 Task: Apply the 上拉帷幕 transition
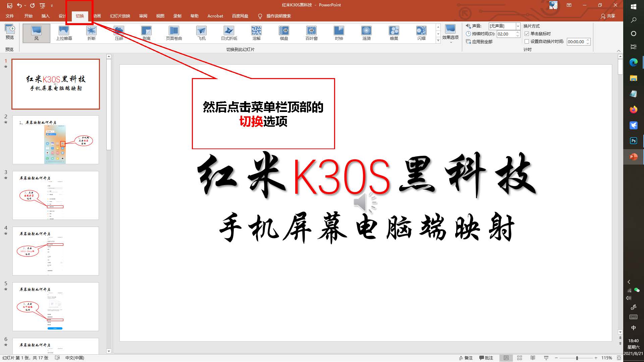pos(64,33)
